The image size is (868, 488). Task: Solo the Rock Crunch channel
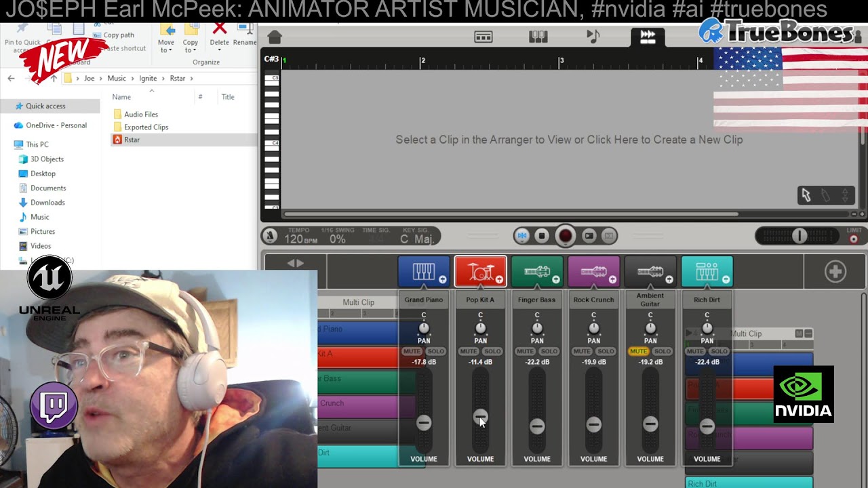606,351
